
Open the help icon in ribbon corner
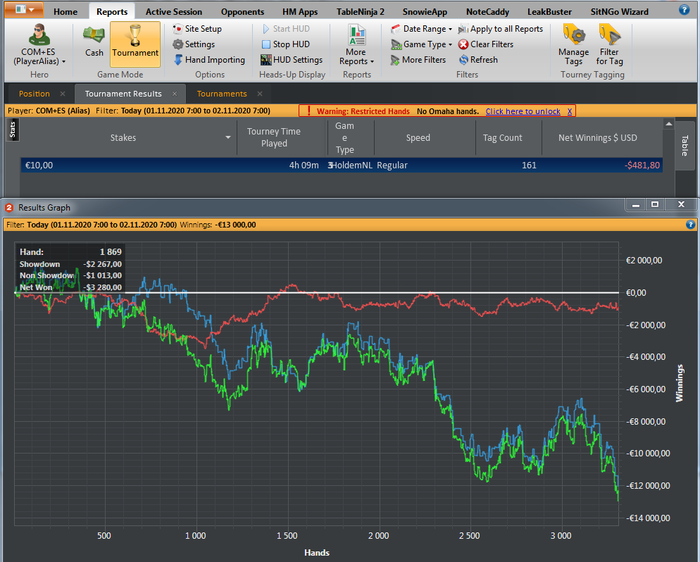(x=684, y=9)
